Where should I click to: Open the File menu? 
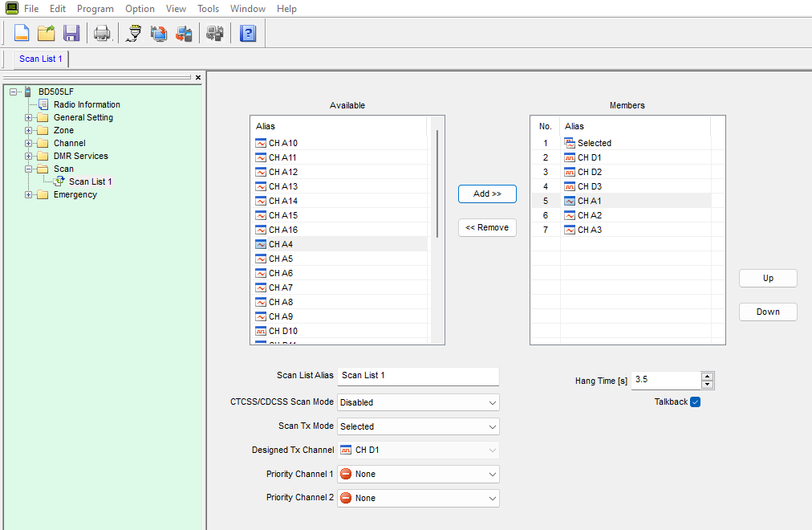click(x=31, y=9)
